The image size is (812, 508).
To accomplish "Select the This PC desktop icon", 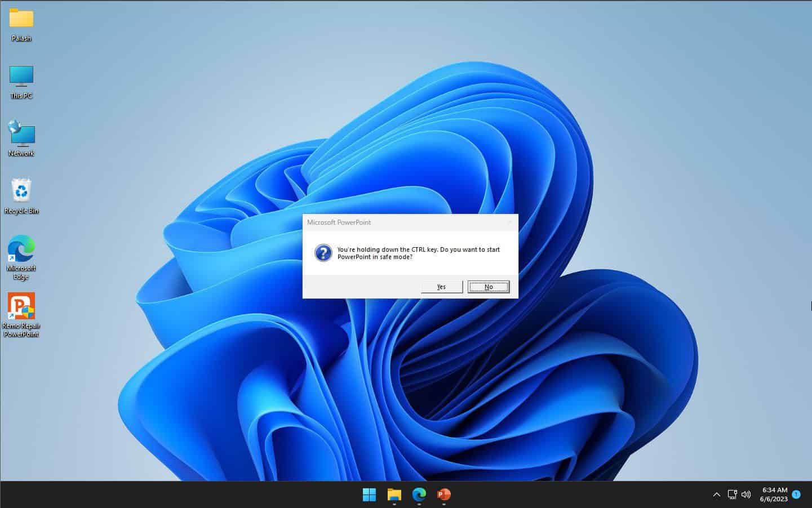I will point(21,82).
